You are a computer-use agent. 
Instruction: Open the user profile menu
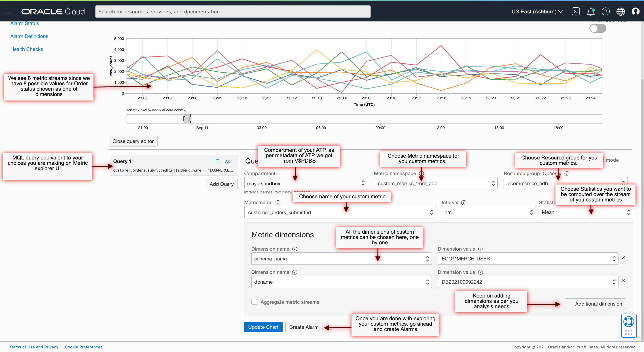636,11
